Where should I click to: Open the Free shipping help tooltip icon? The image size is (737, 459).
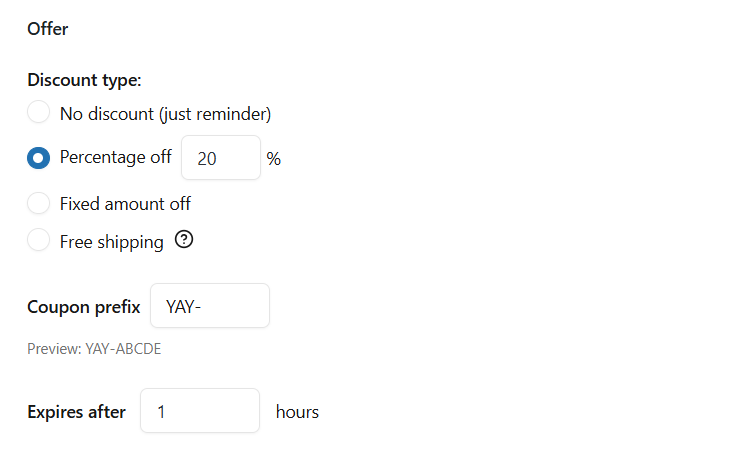coord(184,240)
